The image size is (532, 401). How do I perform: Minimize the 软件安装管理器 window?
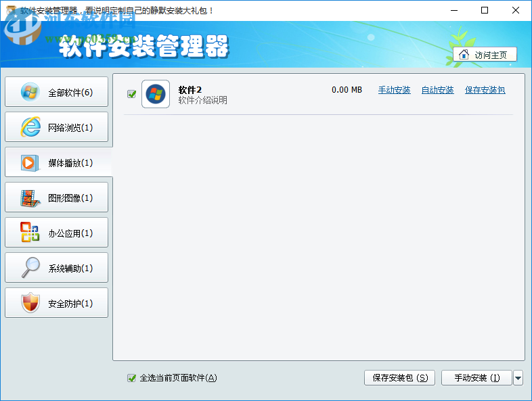454,11
